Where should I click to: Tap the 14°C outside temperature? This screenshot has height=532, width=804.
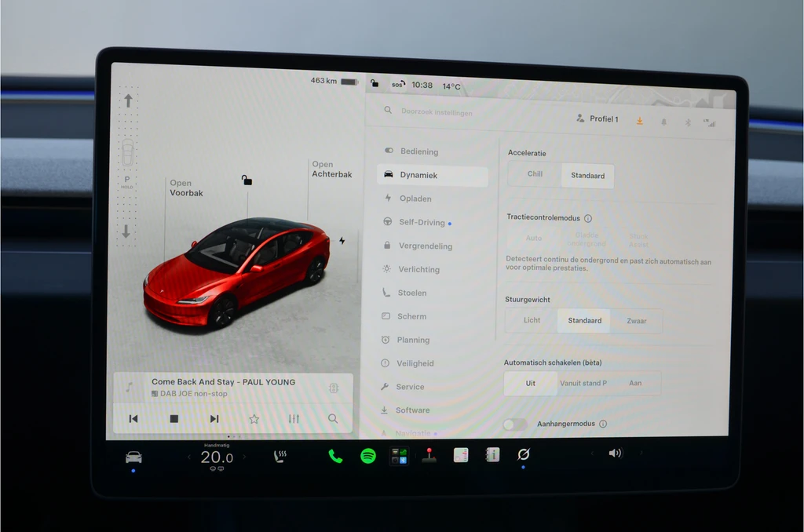pos(451,86)
